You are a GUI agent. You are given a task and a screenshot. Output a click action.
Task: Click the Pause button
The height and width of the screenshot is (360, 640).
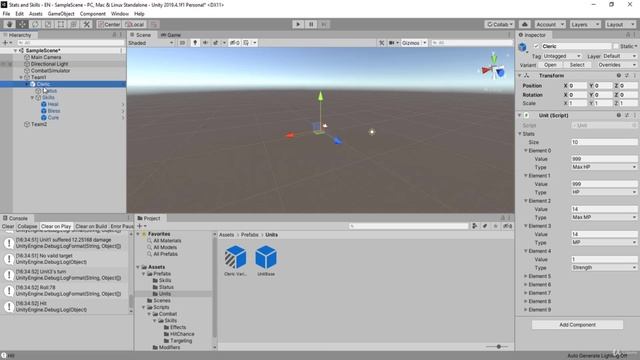[x=311, y=24]
